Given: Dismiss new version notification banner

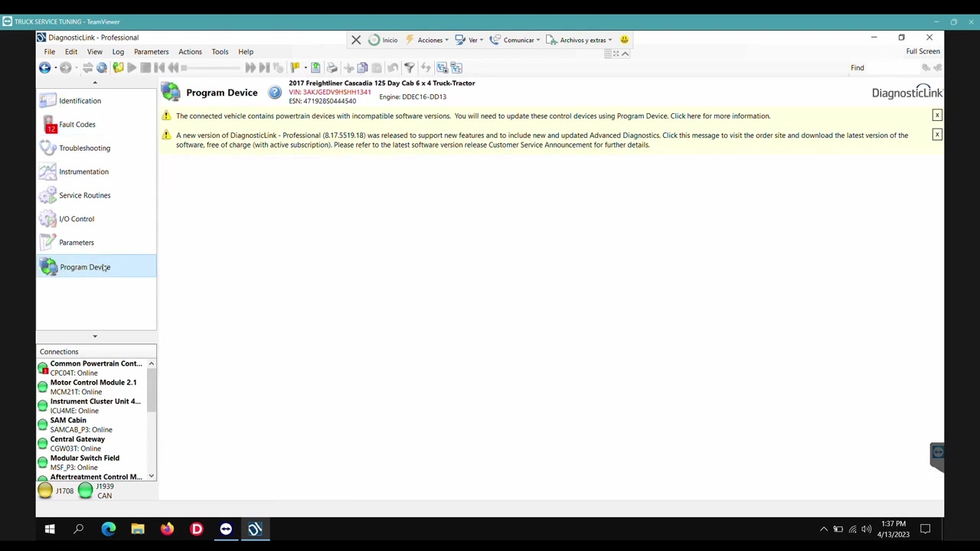Looking at the screenshot, I should (x=937, y=135).
